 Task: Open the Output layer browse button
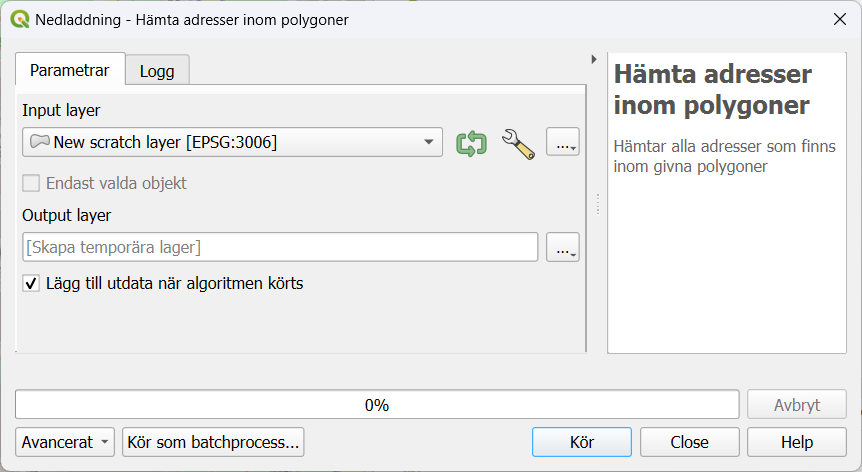tap(562, 247)
